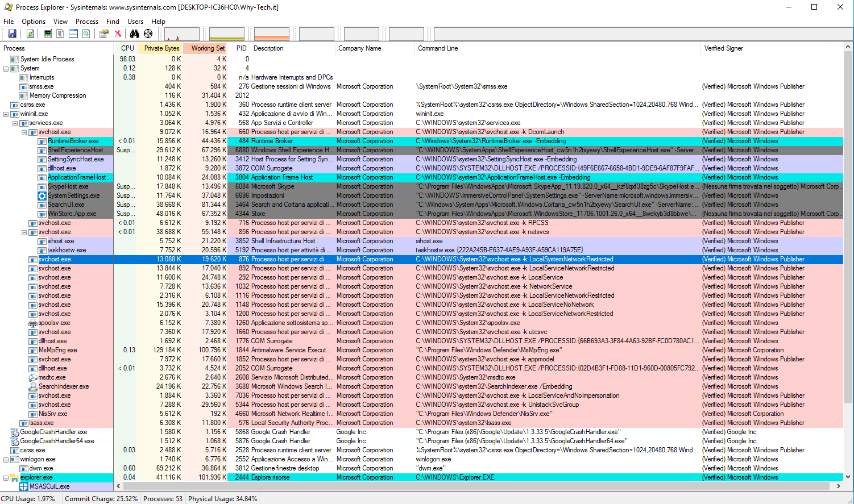Open the Options menu
The height and width of the screenshot is (504, 854).
[34, 22]
